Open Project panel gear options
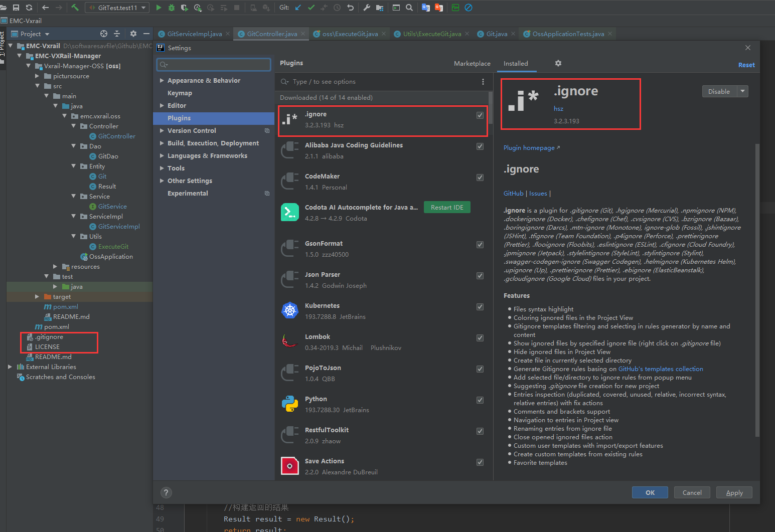This screenshot has height=532, width=775. [x=133, y=34]
